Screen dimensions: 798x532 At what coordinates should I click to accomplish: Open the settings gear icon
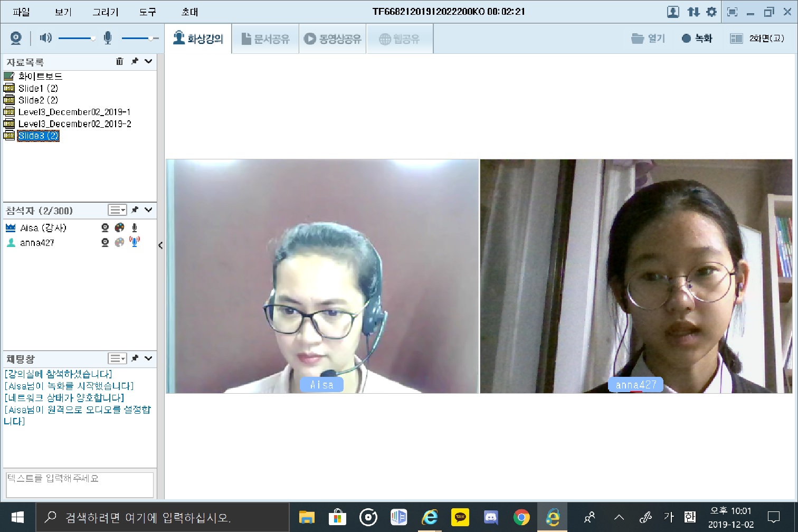pos(711,12)
